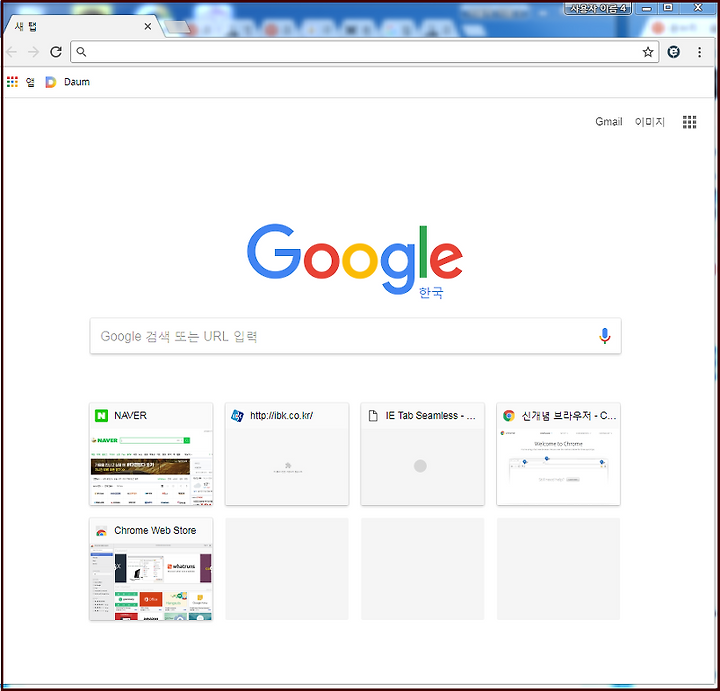Click the address bar URL field
The height and width of the screenshot is (691, 720).
(x=364, y=52)
